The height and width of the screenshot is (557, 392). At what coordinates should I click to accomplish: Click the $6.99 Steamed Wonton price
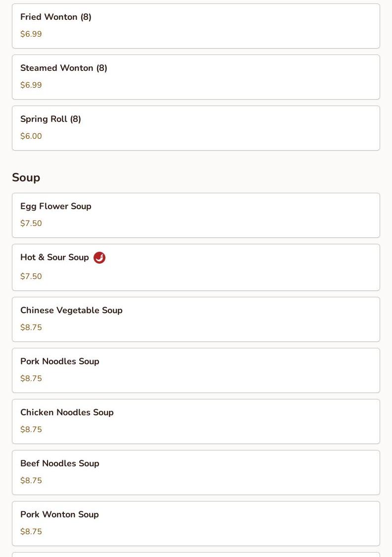coord(31,85)
